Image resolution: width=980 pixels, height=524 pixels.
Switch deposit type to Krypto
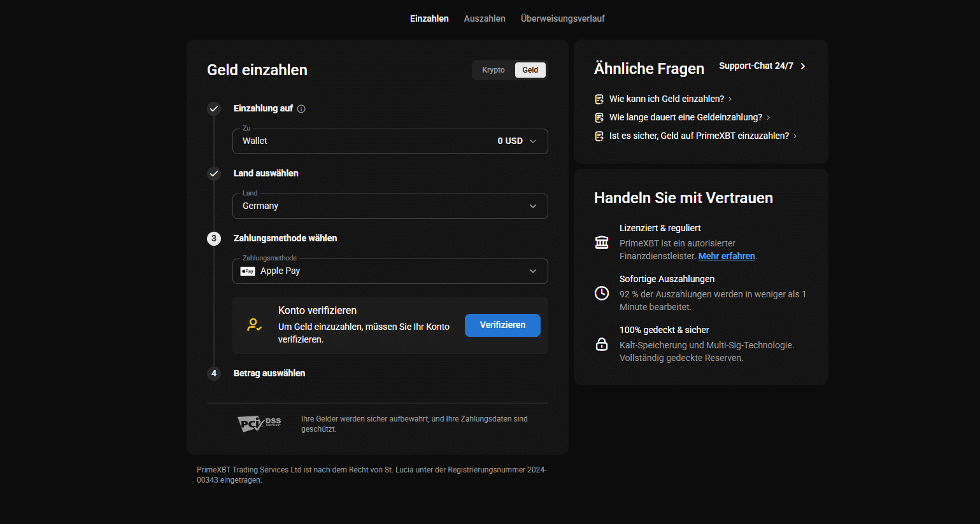tap(494, 70)
